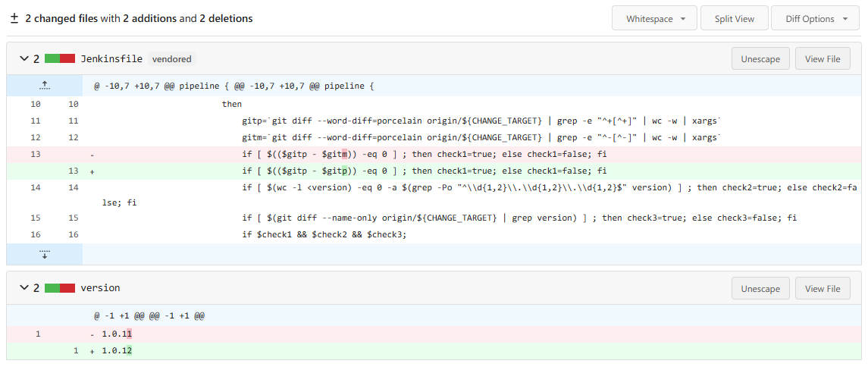The image size is (868, 367).
Task: Click Unescape for Jenkinsfile
Action: click(760, 59)
